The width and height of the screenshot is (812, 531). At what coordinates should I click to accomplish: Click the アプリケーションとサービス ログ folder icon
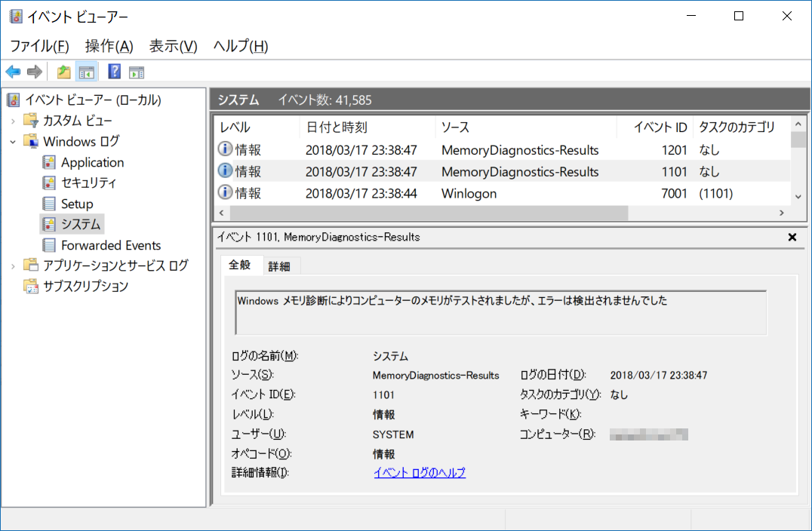pos(30,265)
